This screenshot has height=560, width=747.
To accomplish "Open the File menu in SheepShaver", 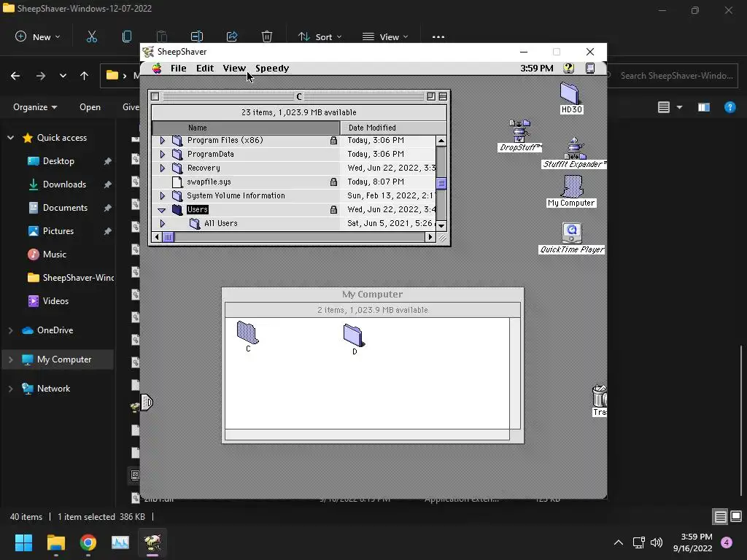I will 178,68.
